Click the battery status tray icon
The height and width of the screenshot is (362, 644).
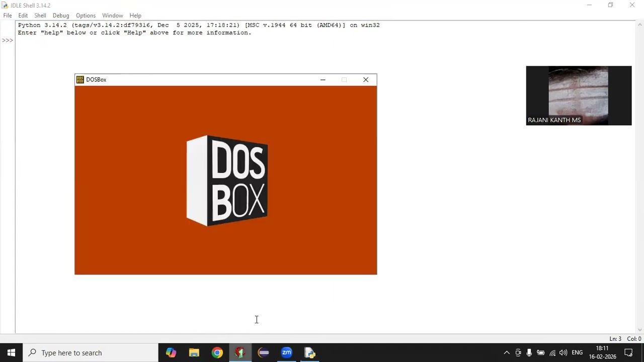541,352
